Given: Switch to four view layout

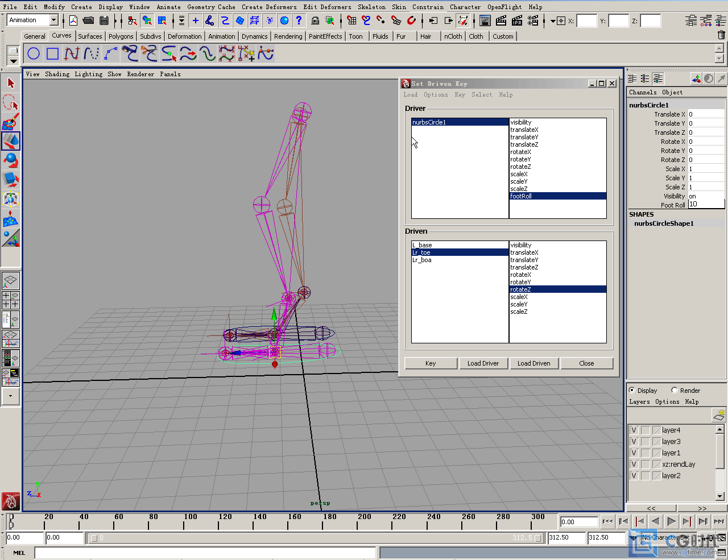Looking at the screenshot, I should (11, 300).
